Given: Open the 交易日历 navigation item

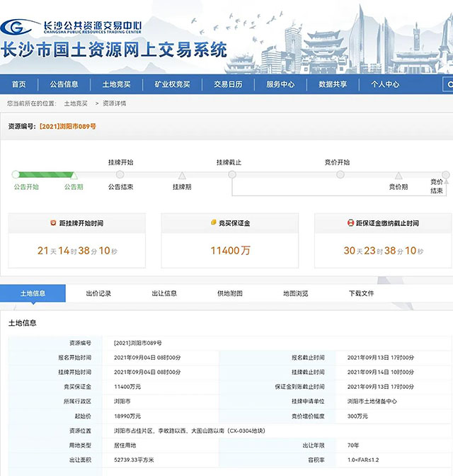Looking at the screenshot, I should (228, 84).
